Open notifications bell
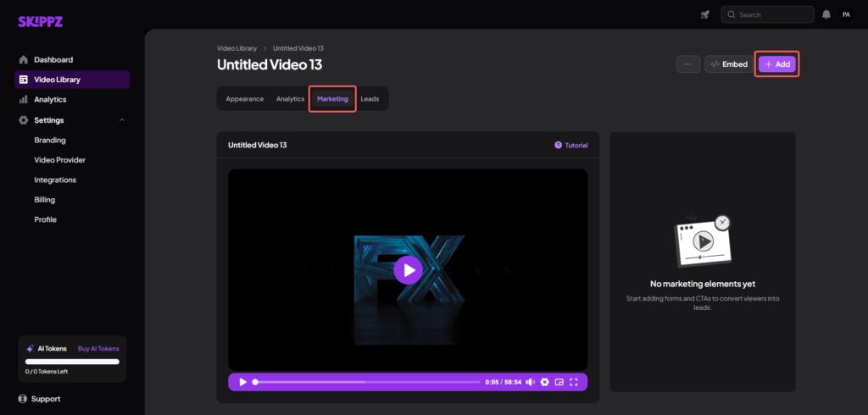The width and height of the screenshot is (868, 415). (x=826, y=15)
